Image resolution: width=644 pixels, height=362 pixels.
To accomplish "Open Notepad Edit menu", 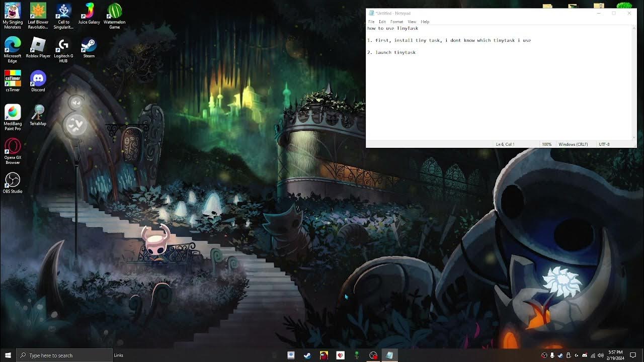I will (x=382, y=22).
